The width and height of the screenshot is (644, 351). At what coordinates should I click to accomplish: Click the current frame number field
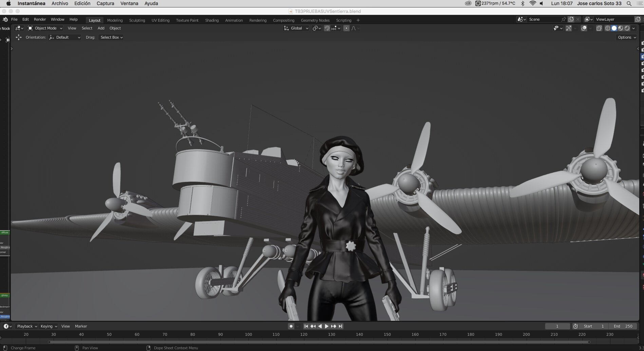(557, 326)
